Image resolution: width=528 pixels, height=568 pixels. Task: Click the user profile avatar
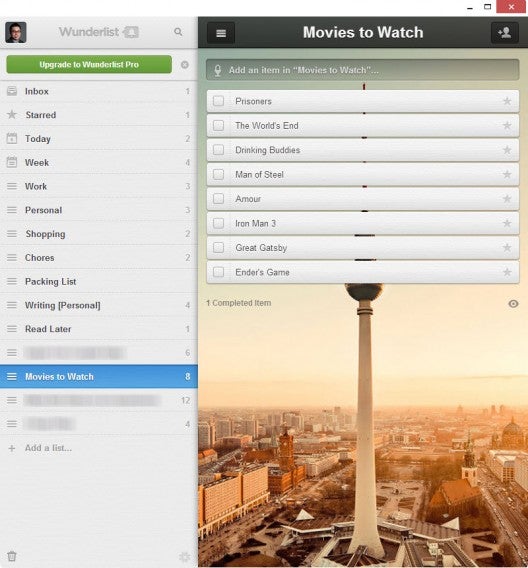click(16, 32)
